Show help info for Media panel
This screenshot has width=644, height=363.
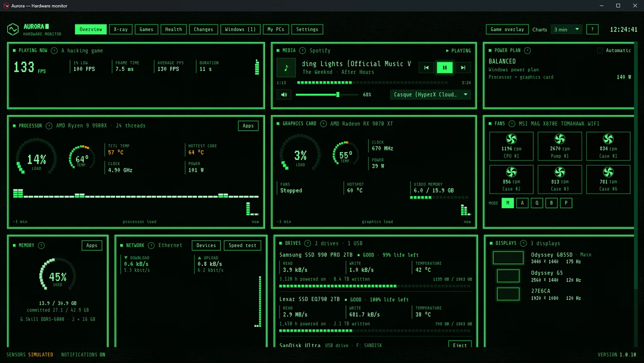coord(302,51)
